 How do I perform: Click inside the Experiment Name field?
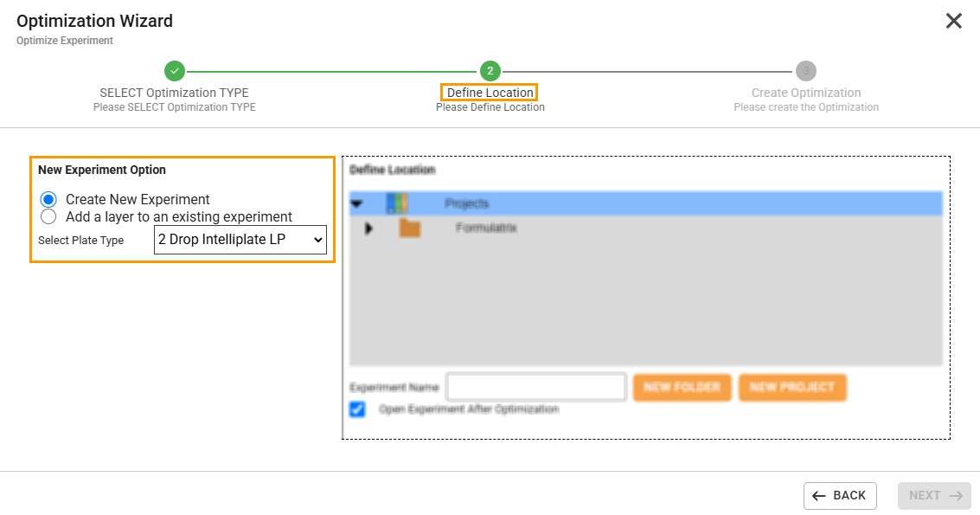click(535, 387)
